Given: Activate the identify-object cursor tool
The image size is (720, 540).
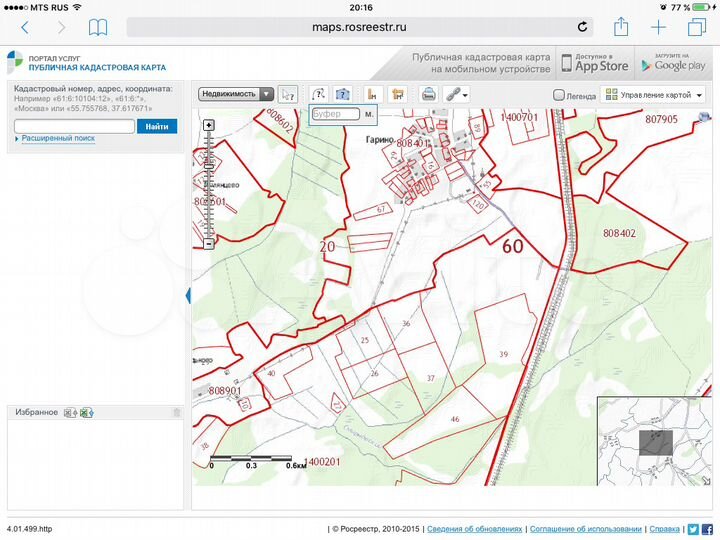Looking at the screenshot, I should [x=288, y=94].
